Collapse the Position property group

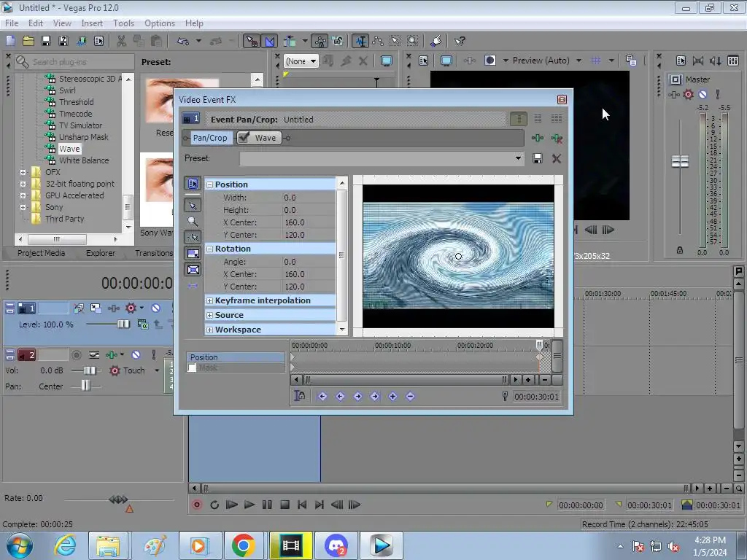[x=209, y=184]
